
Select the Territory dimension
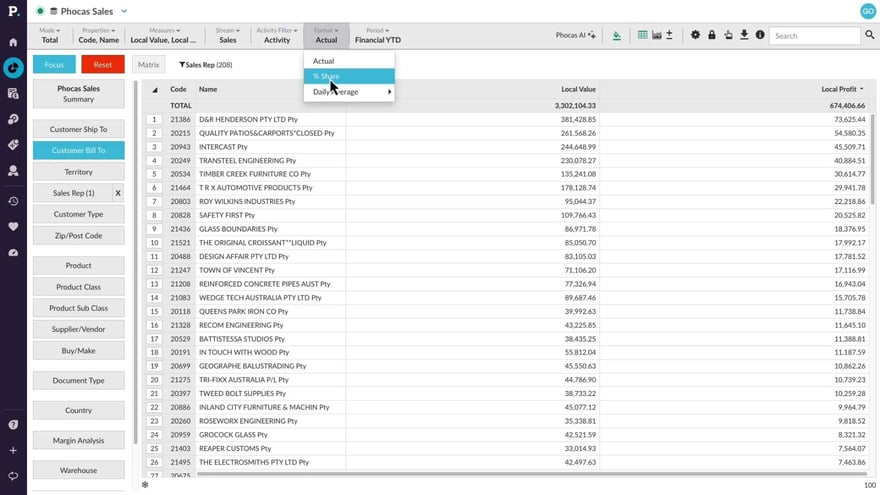(x=78, y=172)
